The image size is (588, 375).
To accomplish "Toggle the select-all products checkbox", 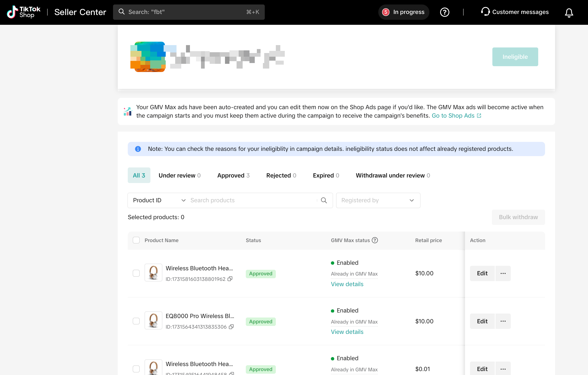I will pos(136,240).
